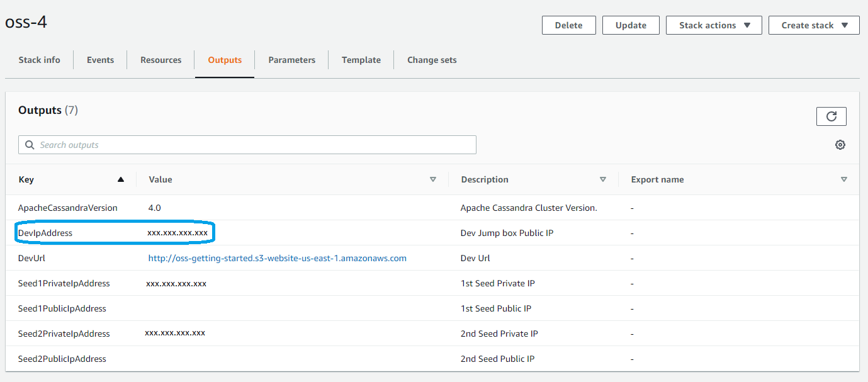Click '2nd Seed Private IP' description
The image size is (868, 382).
pos(499,334)
